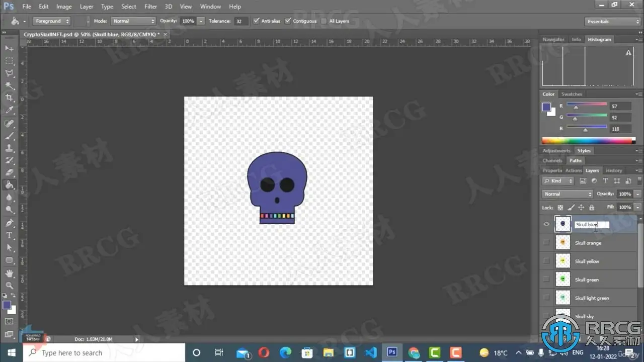This screenshot has height=362, width=644.
Task: Open the layer blend mode dropdown
Action: click(x=567, y=194)
